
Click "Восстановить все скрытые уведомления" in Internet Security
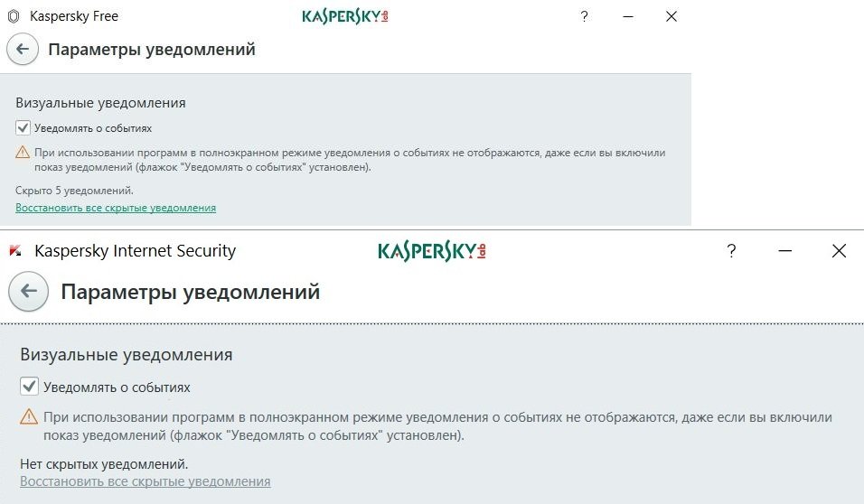coord(146,481)
